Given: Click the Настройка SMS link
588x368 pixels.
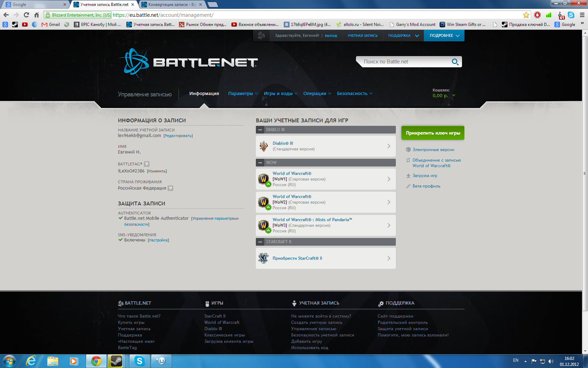Looking at the screenshot, I should tap(158, 240).
